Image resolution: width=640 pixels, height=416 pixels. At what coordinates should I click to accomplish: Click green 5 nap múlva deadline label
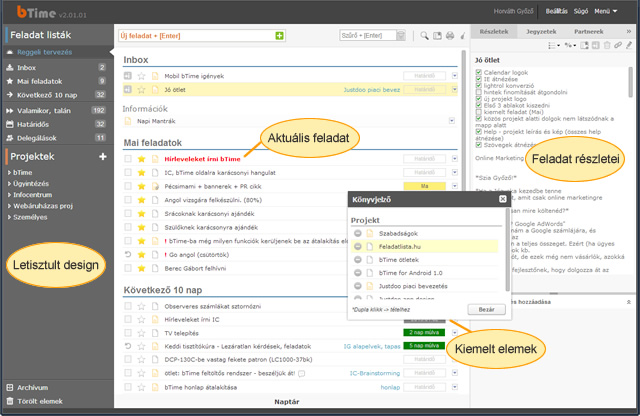coord(424,346)
